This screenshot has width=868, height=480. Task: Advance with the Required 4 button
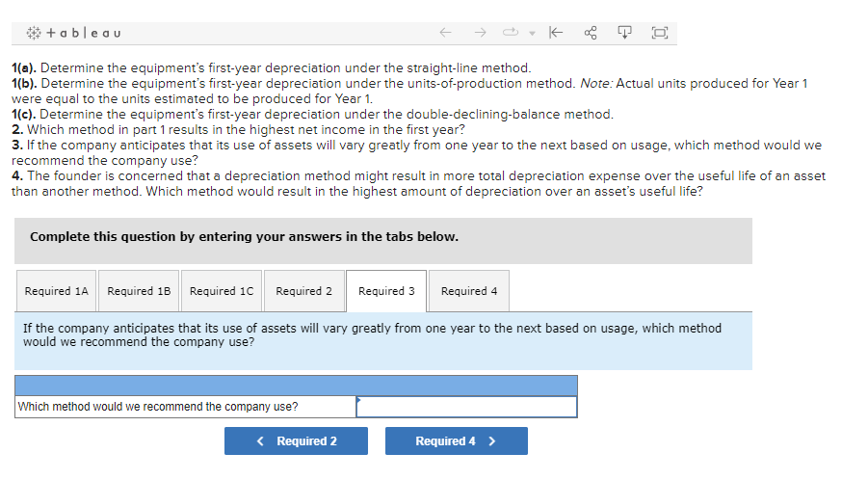[456, 440]
